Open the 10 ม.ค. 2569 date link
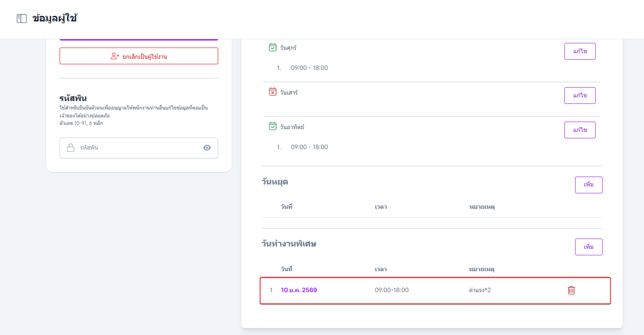 click(x=299, y=290)
